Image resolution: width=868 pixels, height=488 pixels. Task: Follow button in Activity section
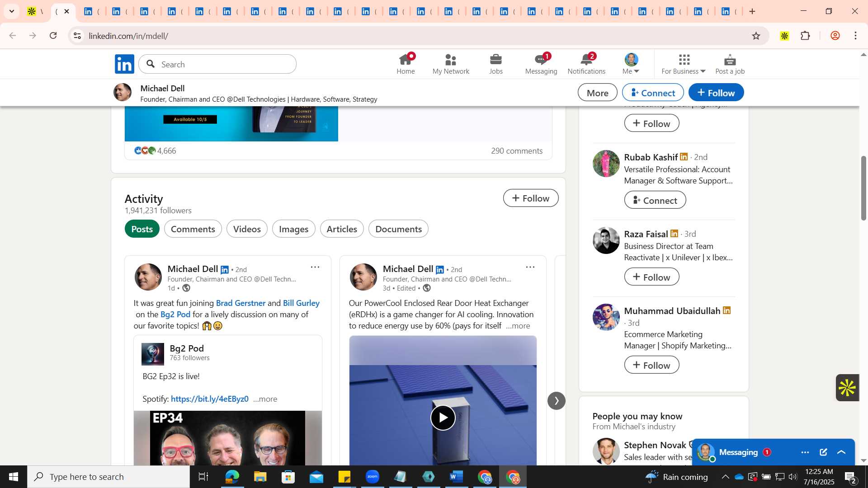pyautogui.click(x=531, y=198)
